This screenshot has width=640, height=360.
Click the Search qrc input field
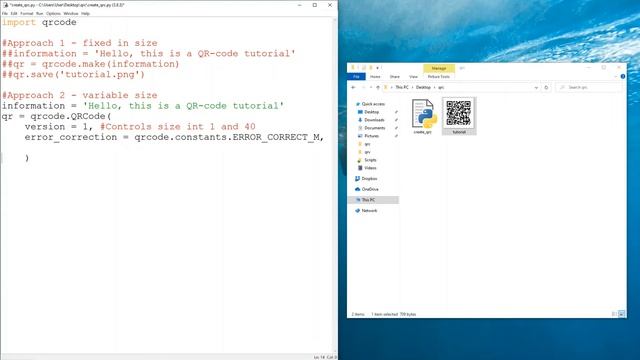[590, 87]
